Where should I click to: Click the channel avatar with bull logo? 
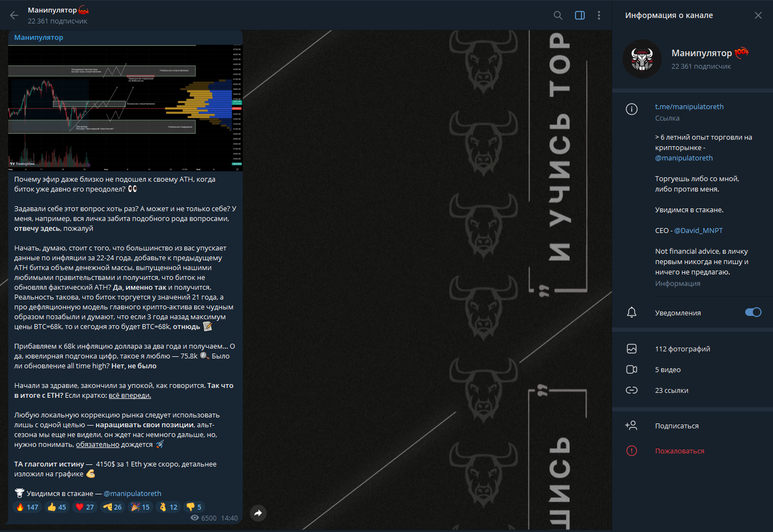[642, 59]
